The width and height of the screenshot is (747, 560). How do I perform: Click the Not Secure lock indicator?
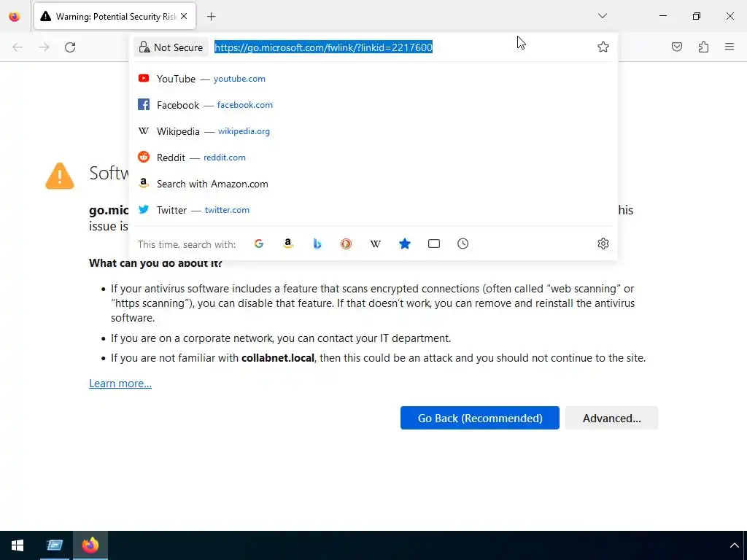click(171, 47)
